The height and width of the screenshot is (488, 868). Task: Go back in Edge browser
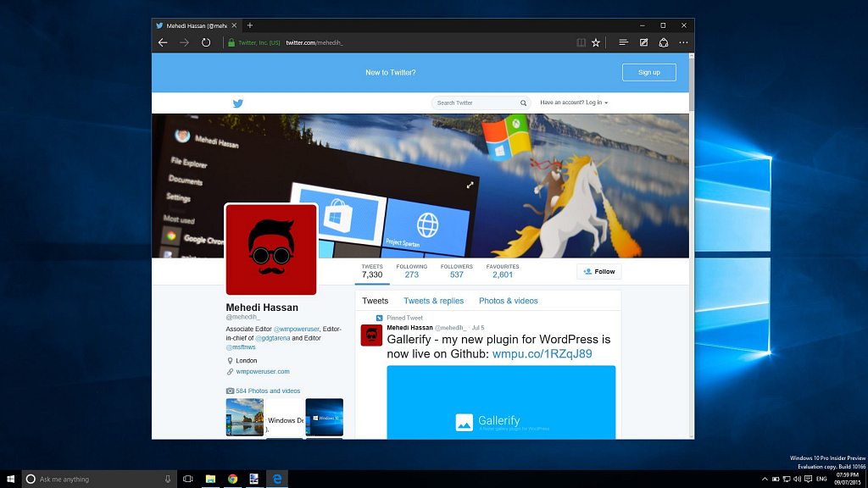[x=163, y=42]
